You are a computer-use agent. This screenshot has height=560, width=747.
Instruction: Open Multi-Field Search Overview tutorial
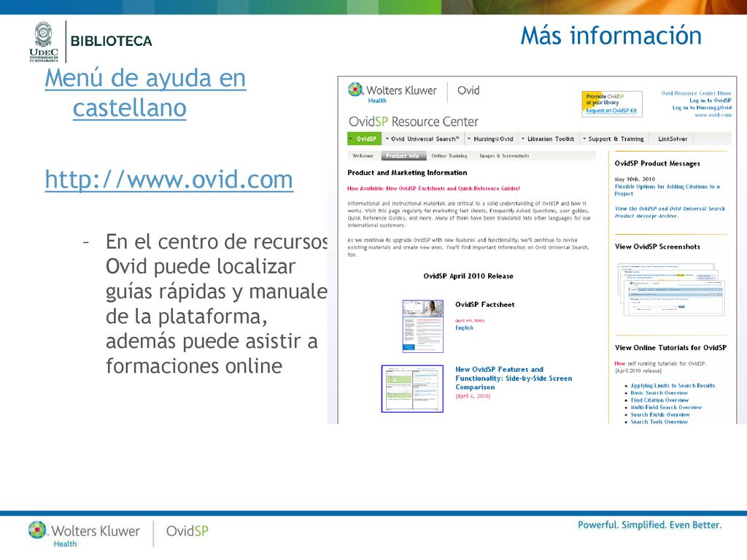coord(666,407)
